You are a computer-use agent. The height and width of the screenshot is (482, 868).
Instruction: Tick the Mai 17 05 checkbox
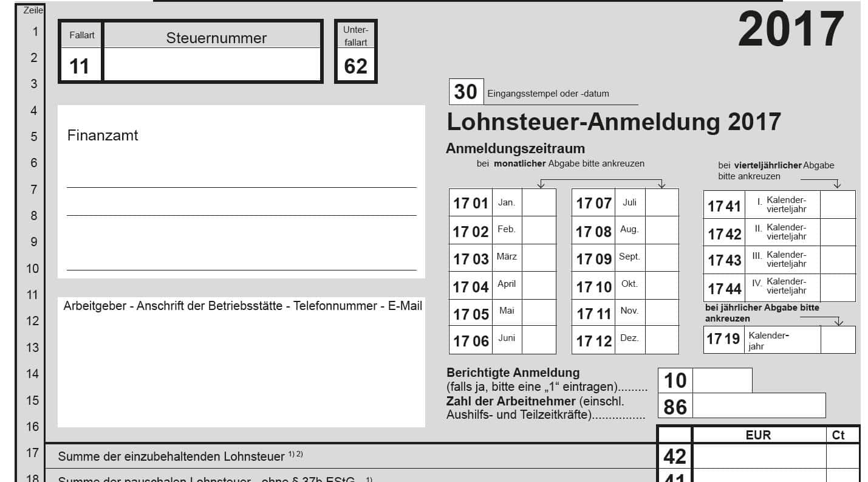tap(539, 312)
